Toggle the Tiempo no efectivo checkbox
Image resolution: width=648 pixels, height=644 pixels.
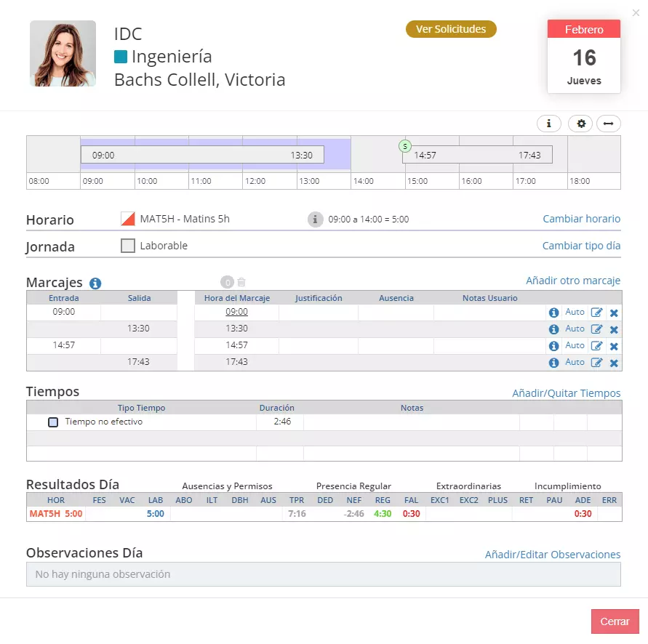[53, 422]
